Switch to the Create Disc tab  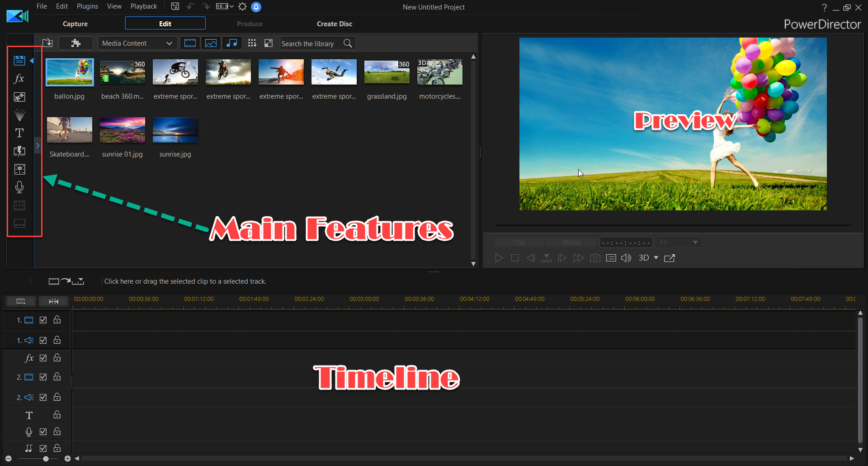[334, 24]
